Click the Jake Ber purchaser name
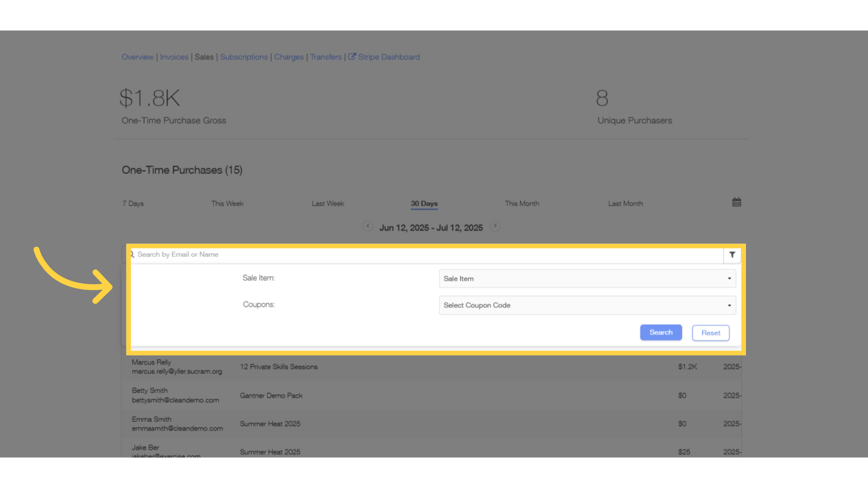 pos(145,448)
